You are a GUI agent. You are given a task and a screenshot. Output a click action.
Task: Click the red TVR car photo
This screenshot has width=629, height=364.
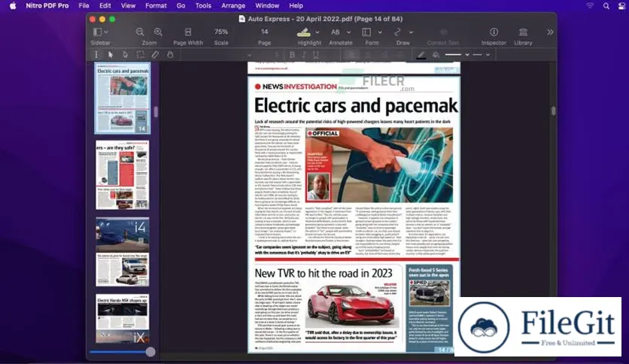(352, 305)
